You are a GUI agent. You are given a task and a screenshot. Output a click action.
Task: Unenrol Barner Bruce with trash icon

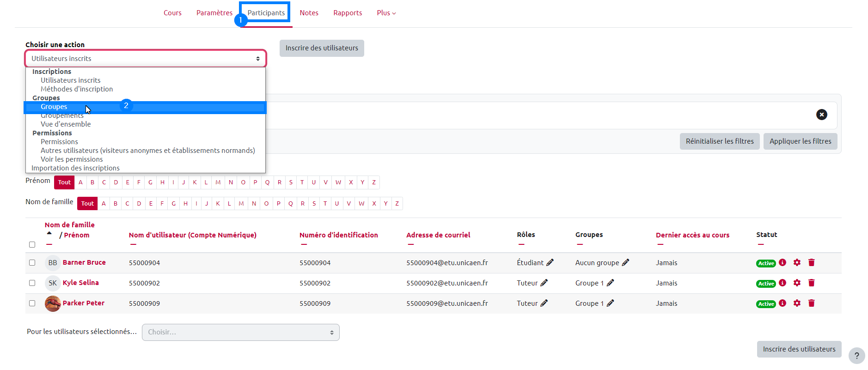click(x=811, y=262)
